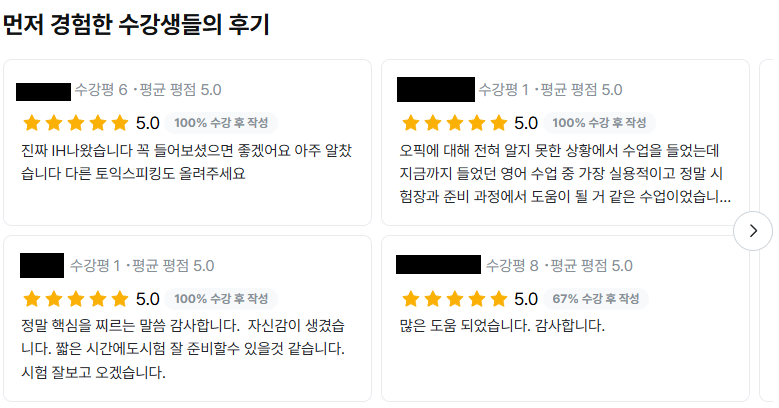
Task: Open the reviewer name beside '수강평 8'
Action: 438,265
